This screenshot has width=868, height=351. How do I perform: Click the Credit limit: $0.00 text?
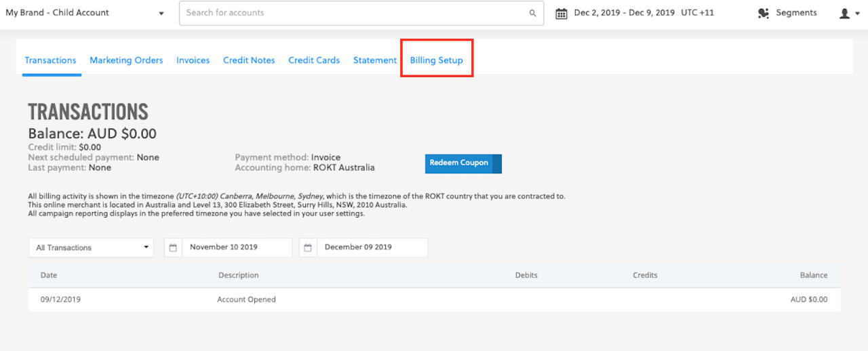(x=64, y=147)
